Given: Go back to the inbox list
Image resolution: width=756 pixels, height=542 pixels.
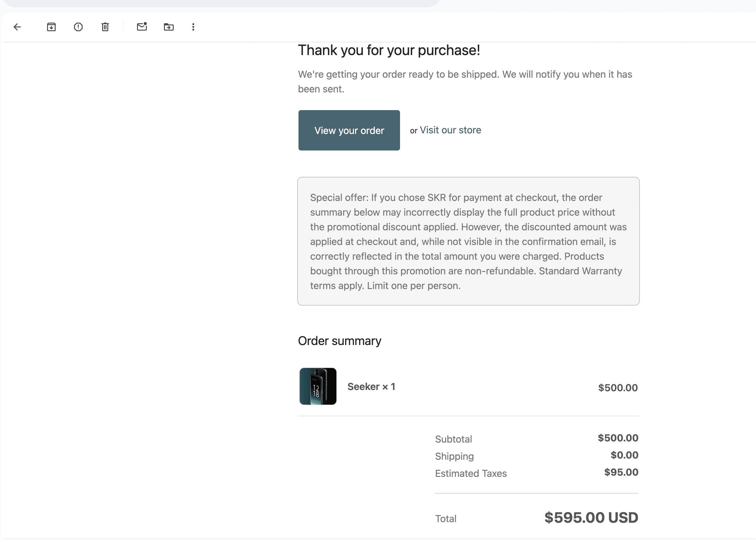Looking at the screenshot, I should [x=17, y=27].
